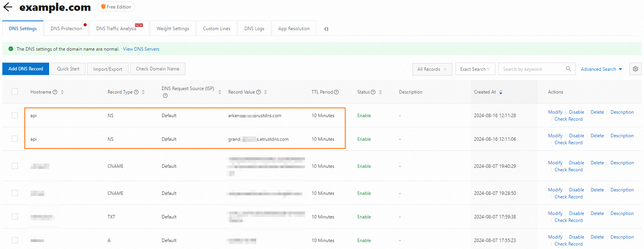This screenshot has width=644, height=249.
Task: Sort by Record Value using sort arrows
Action: [x=265, y=92]
